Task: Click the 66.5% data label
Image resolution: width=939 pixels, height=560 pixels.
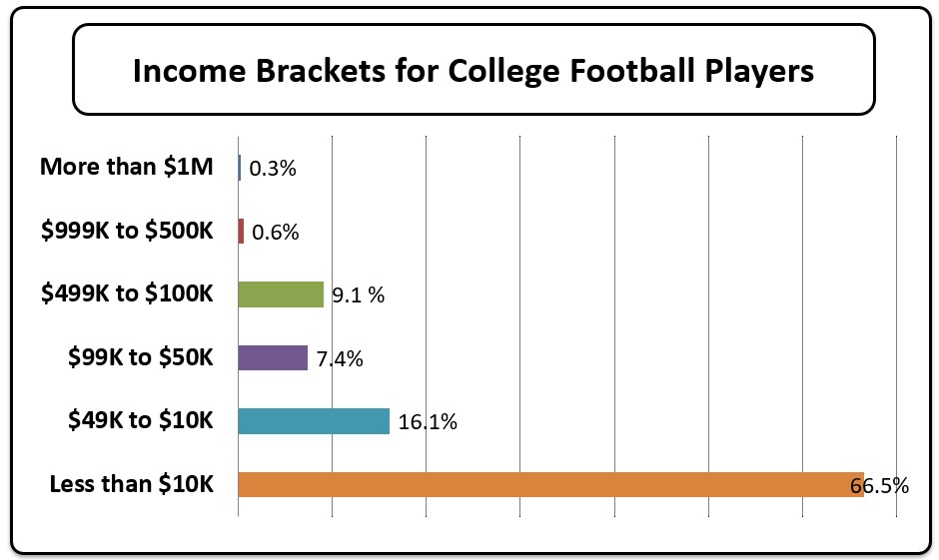Action: (x=879, y=486)
